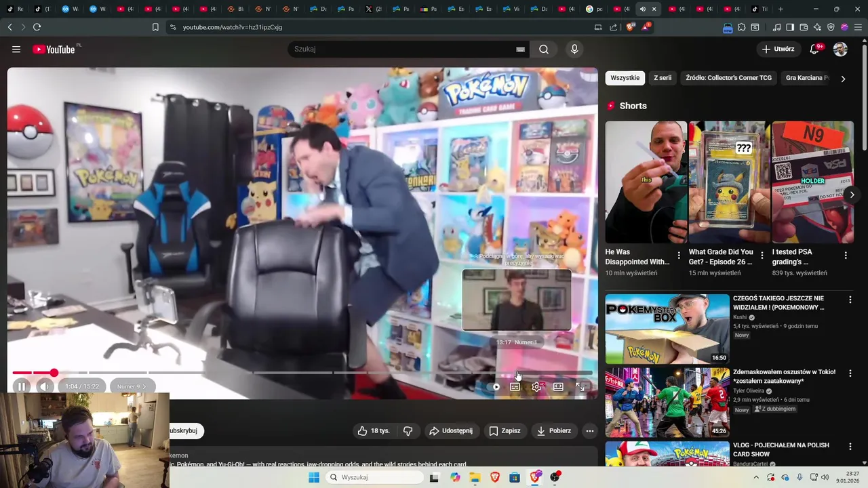The image size is (868, 488).
Task: Go to the YouTube home logo
Action: pos(54,49)
